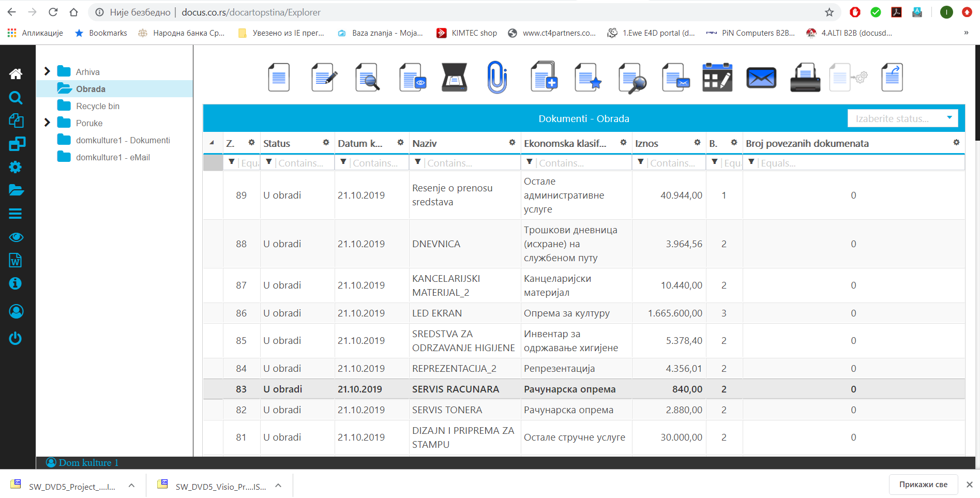980x498 pixels.
Task: Open the sidebar user profile icon
Action: [x=16, y=311]
